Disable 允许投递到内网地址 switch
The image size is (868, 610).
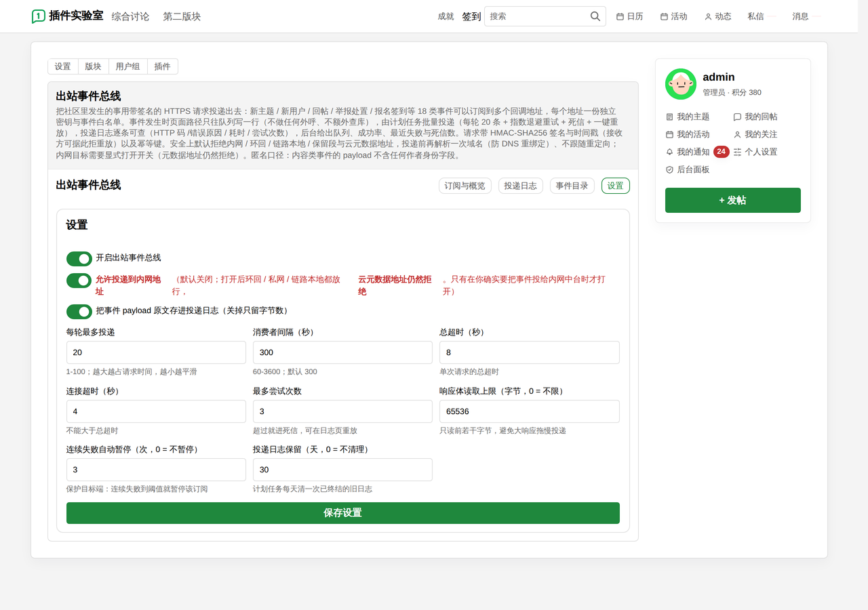pyautogui.click(x=79, y=280)
